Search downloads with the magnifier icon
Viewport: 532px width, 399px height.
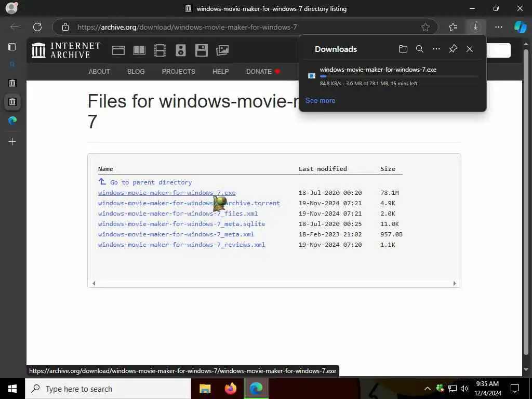(420, 49)
